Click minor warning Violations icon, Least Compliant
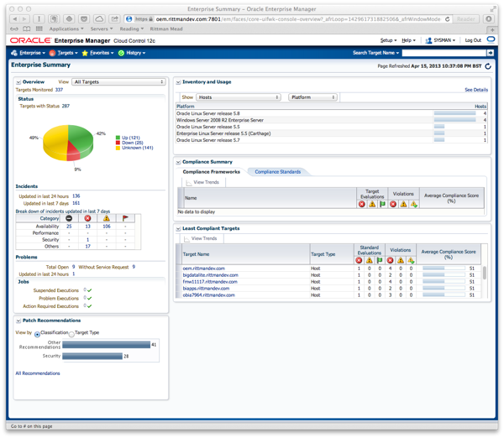The image size is (504, 438). (x=411, y=260)
